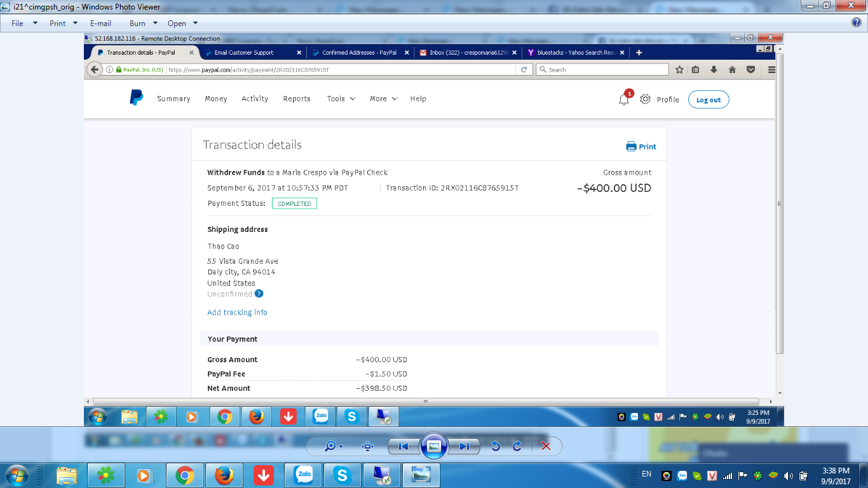This screenshot has height=488, width=868.
Task: Click the name Thao Cao
Action: click(223, 247)
